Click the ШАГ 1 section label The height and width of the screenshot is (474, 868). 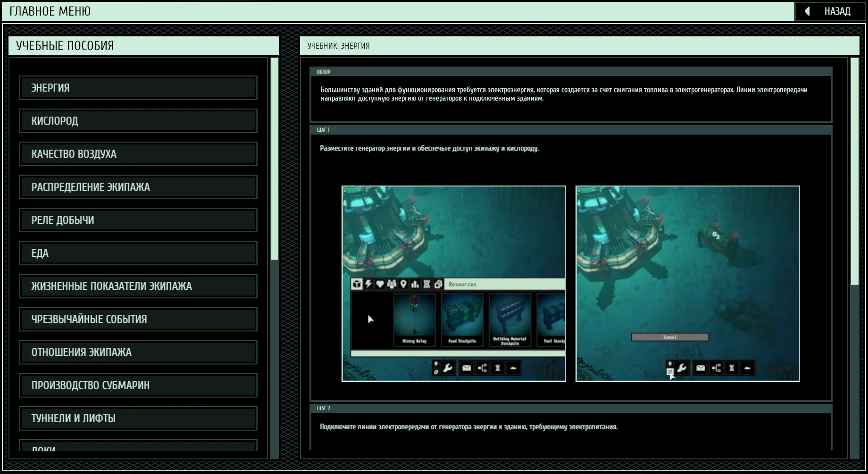pos(323,129)
